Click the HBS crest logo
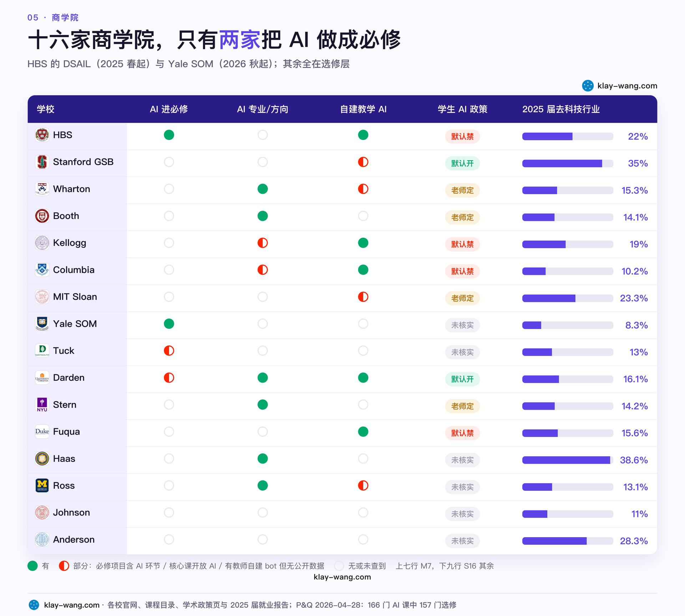The image size is (685, 616). 42,135
